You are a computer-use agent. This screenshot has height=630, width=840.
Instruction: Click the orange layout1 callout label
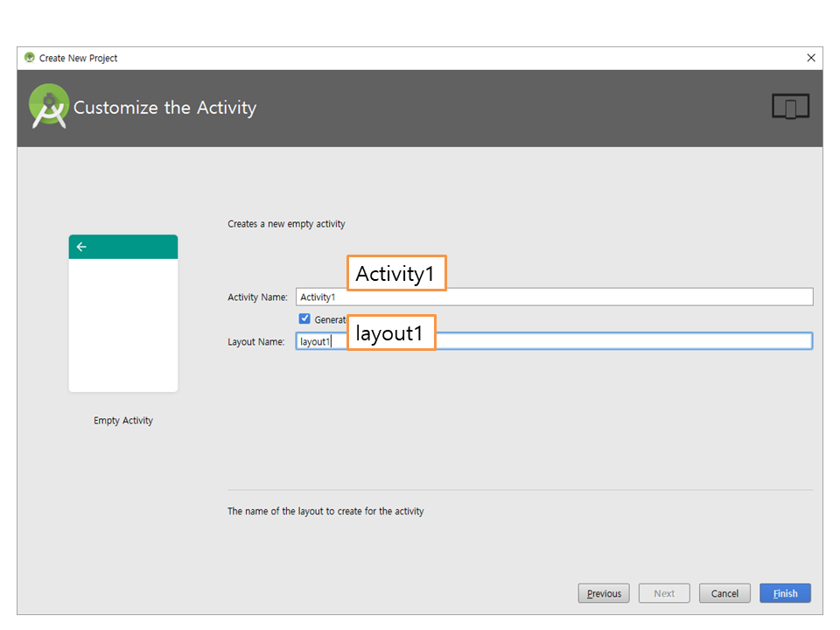pos(391,333)
